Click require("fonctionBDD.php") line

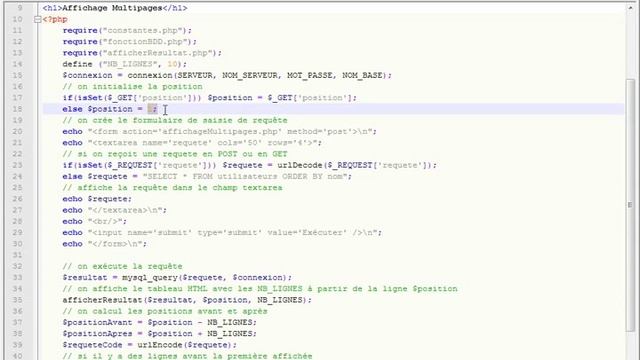130,42
